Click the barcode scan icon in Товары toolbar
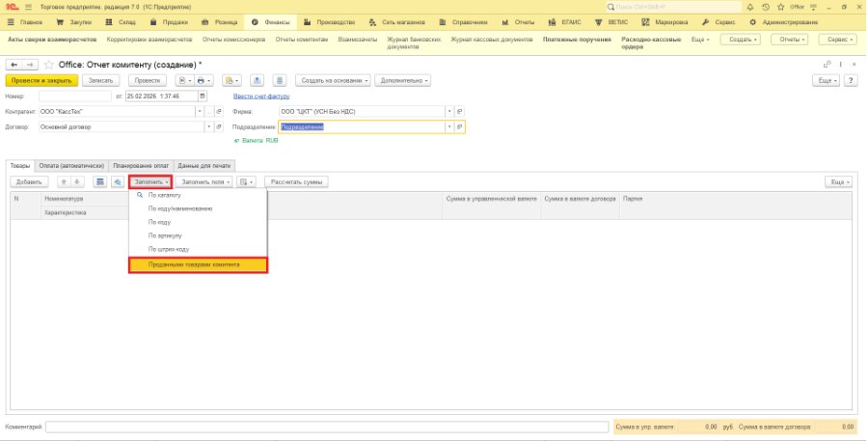The image size is (868, 441). coord(100,181)
